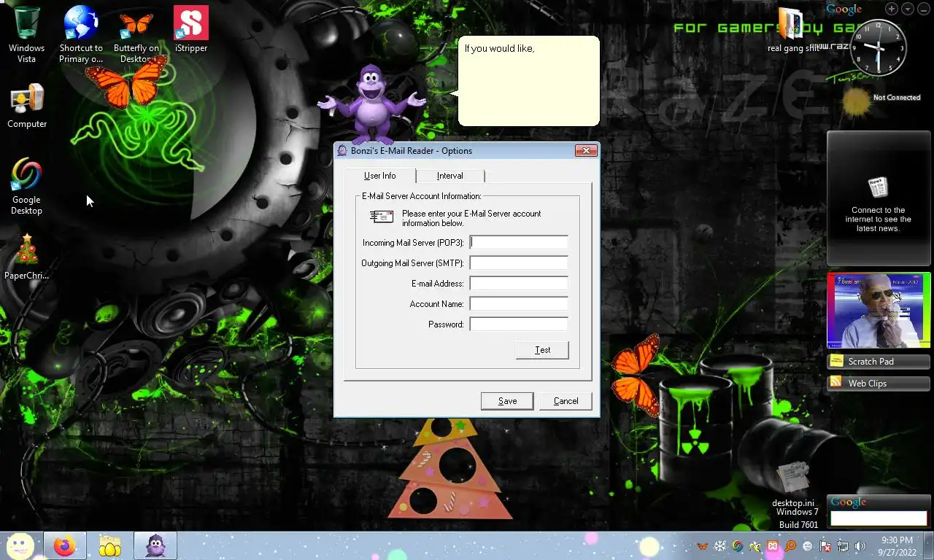The height and width of the screenshot is (560, 934).
Task: Click the Test button
Action: (x=542, y=350)
